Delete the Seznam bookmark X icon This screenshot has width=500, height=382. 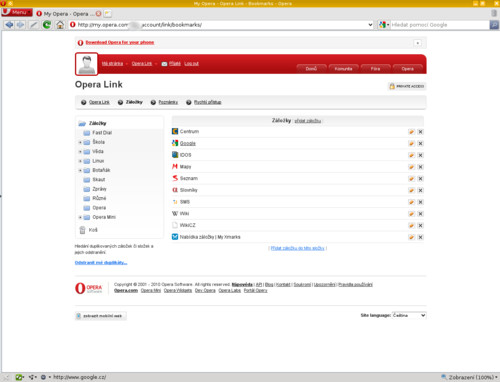(x=420, y=179)
